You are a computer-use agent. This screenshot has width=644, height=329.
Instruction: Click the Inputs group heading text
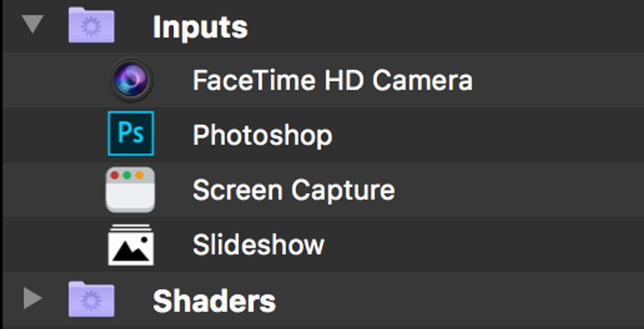pyautogui.click(x=200, y=28)
